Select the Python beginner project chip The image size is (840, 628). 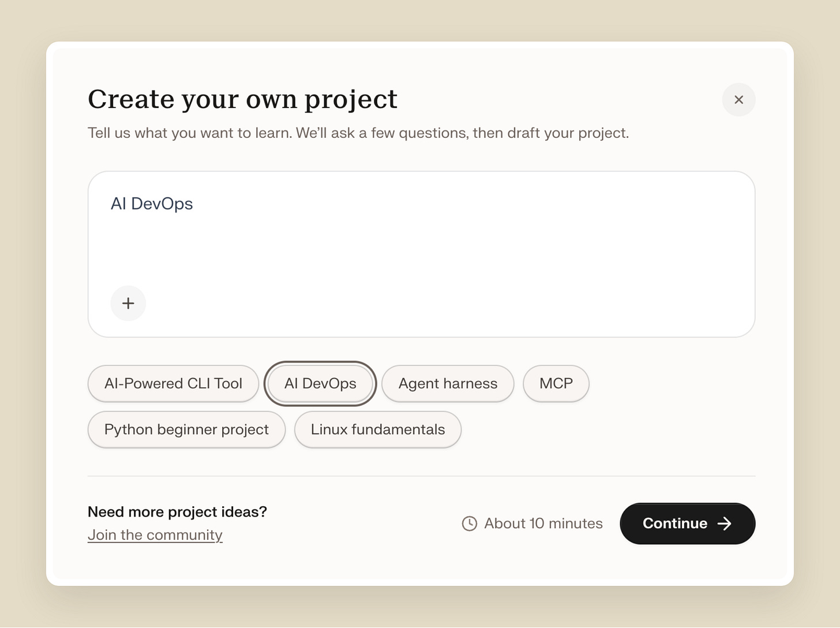click(x=186, y=429)
